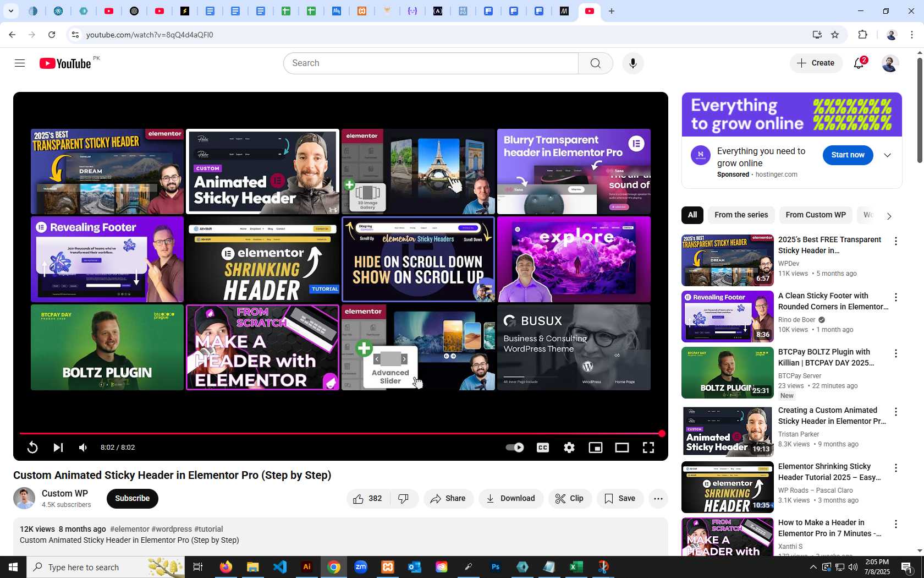924x578 pixels.
Task: Open the YouTube account avatar menu
Action: [890, 63]
